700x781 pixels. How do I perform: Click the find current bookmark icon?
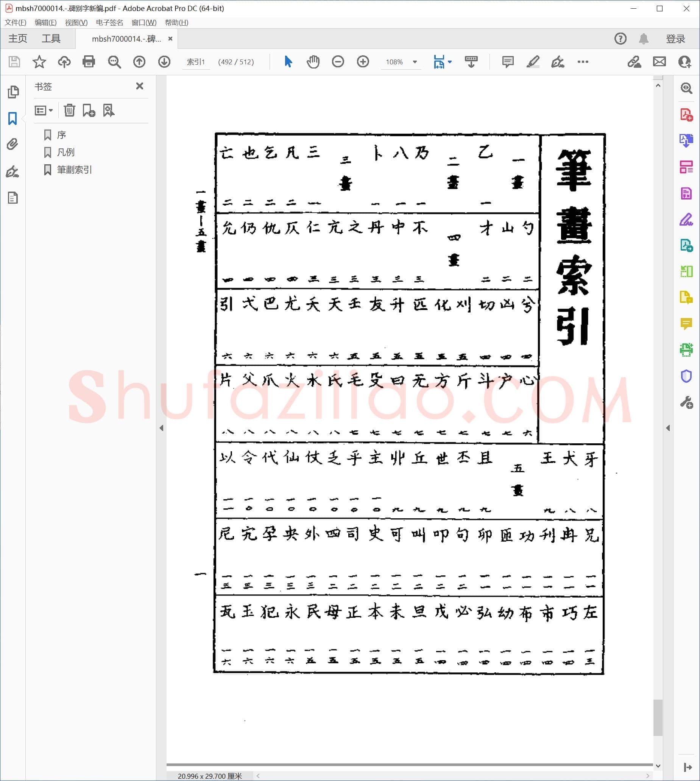coord(109,111)
